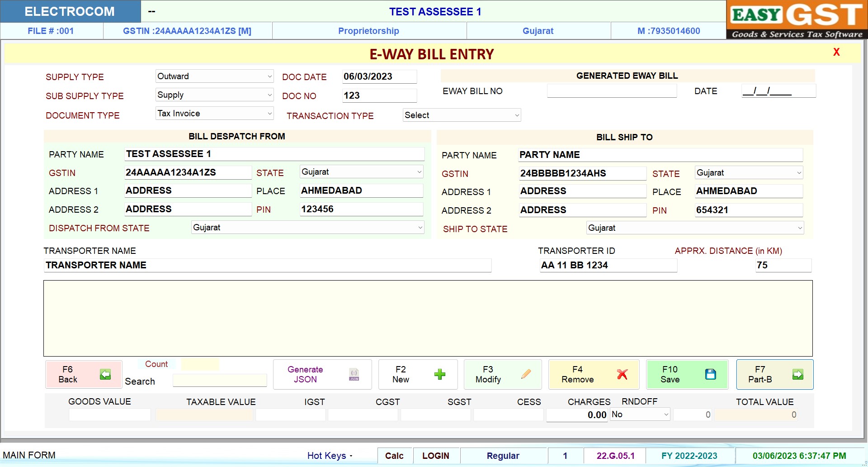Image resolution: width=868 pixels, height=467 pixels.
Task: Click the red cross Remove icon
Action: (x=622, y=374)
